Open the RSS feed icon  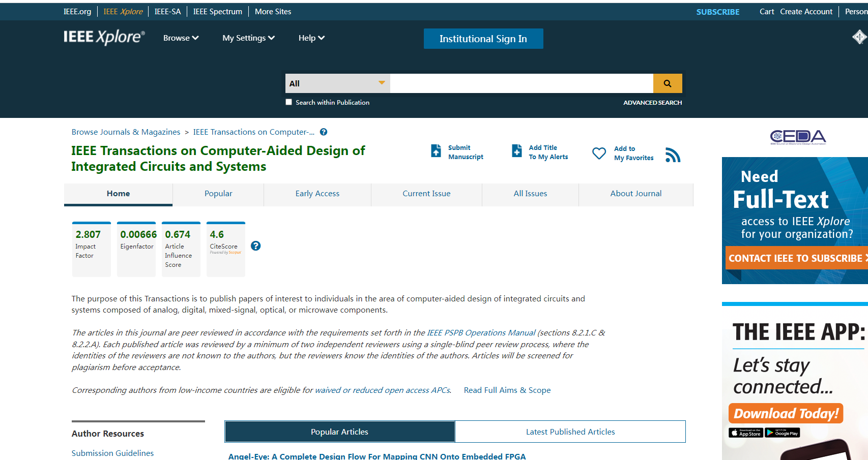pos(673,155)
